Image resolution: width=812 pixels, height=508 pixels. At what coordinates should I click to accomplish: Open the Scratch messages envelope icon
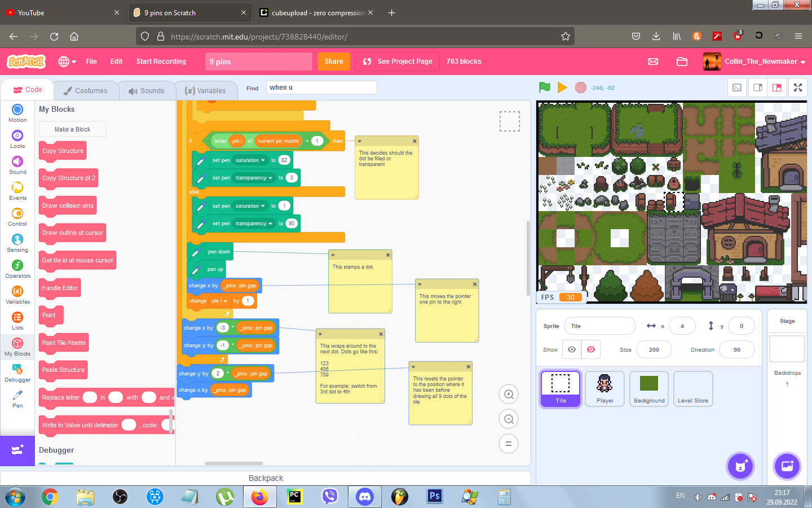coord(653,62)
